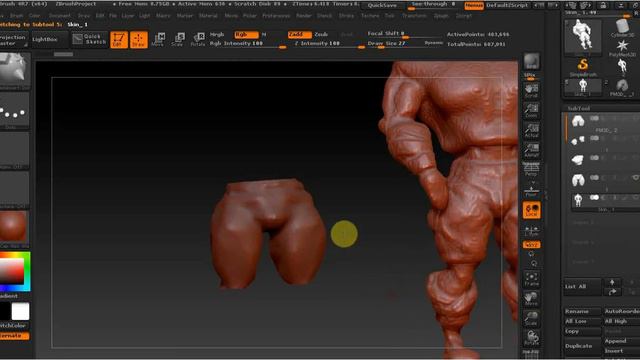Click the SwitchColor button
Screen dimensions: 640x360
click(x=14, y=326)
